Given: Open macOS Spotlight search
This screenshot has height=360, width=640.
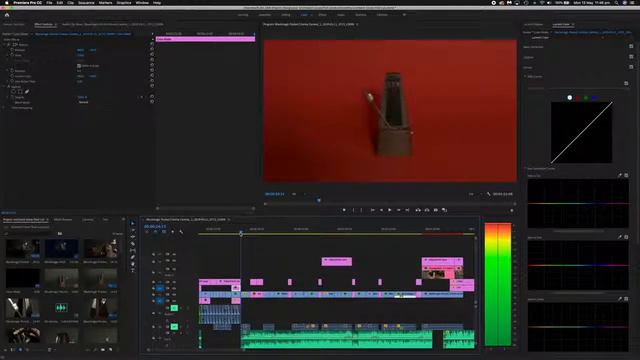Looking at the screenshot, I should point(616,3).
